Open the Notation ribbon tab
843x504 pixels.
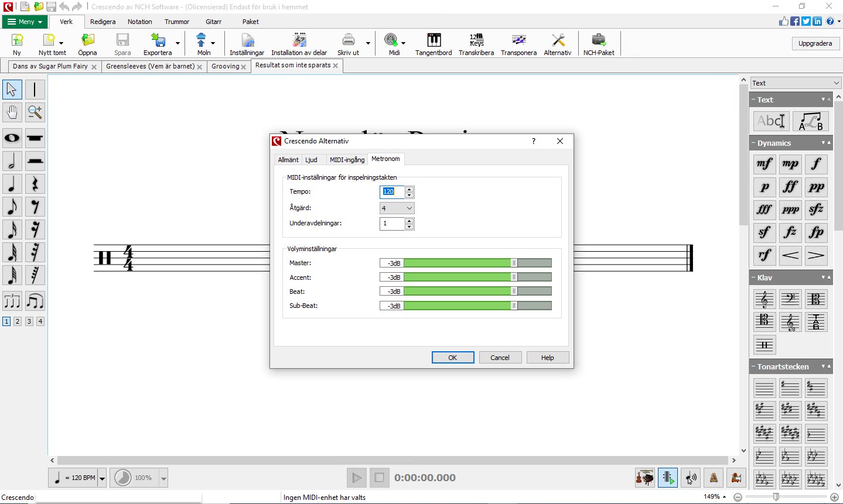point(140,22)
